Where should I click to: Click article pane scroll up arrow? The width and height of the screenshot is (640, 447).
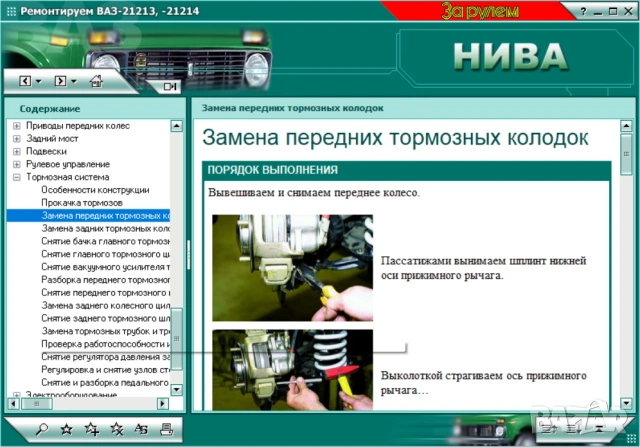click(x=626, y=126)
